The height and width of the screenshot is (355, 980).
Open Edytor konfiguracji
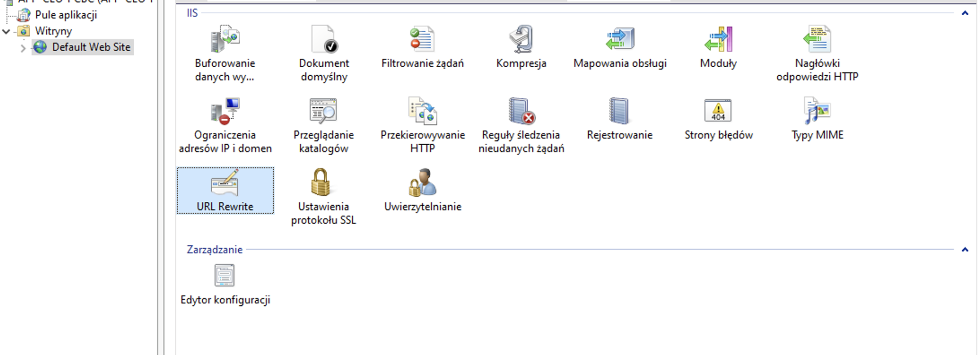225,285
